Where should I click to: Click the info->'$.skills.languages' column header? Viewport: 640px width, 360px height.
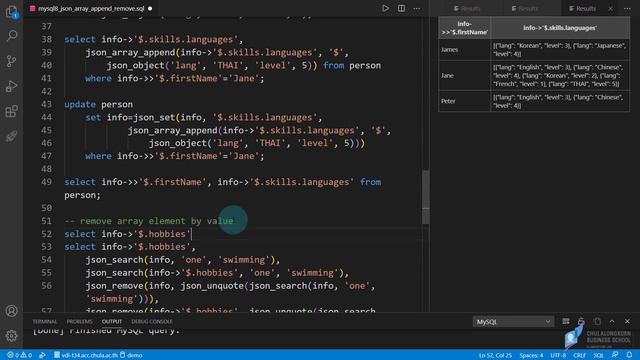[x=560, y=28]
